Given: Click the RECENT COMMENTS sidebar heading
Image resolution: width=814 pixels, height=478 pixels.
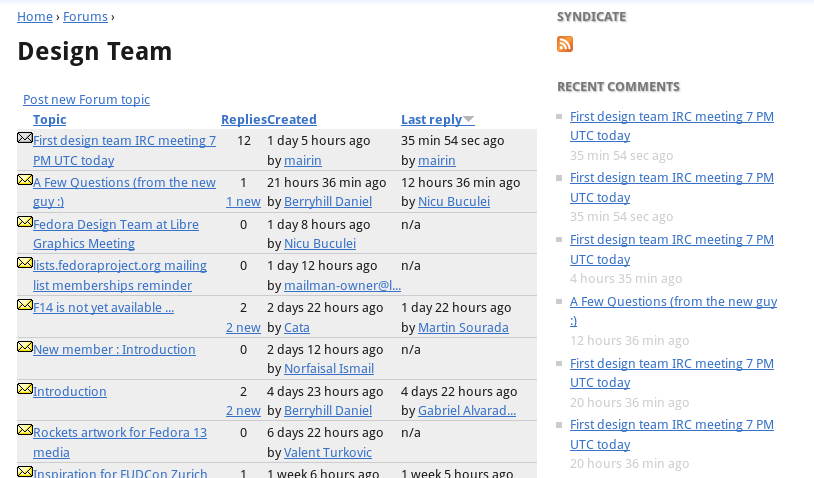Looking at the screenshot, I should click(x=618, y=87).
